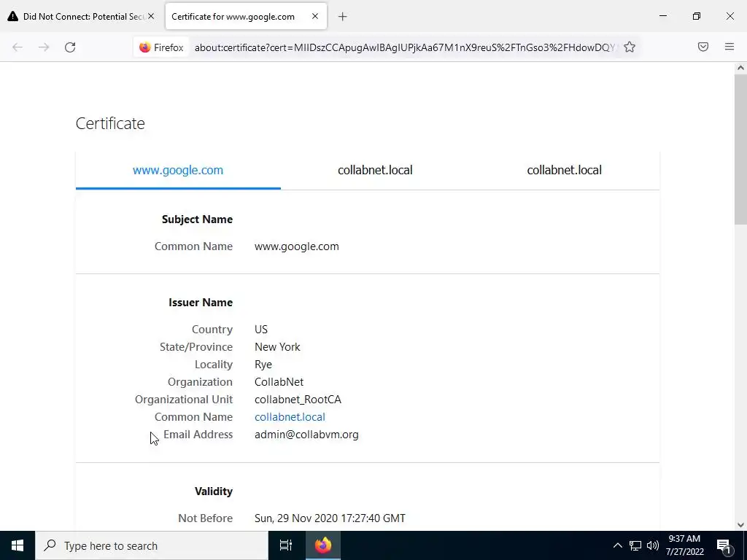The image size is (747, 560).
Task: Close the Did Not Connect tab
Action: 151,16
